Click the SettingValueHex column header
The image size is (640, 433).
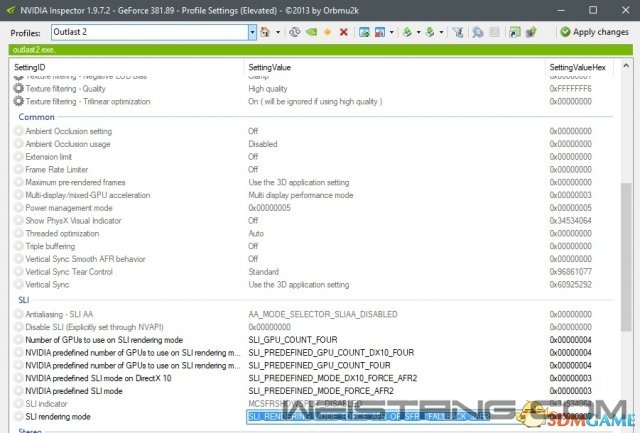[x=578, y=67]
